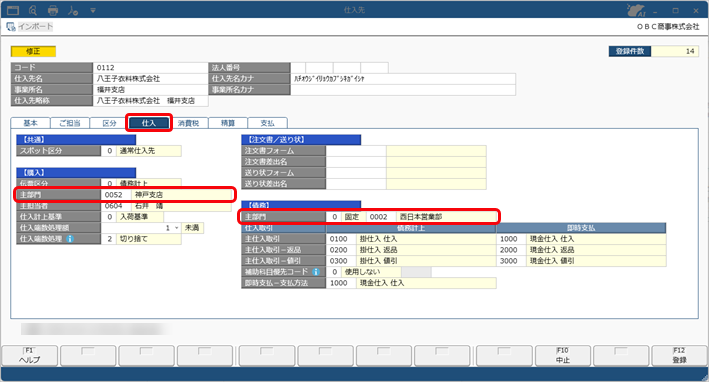Click the 西日本営業部 department name
Screen dimensions: 709x382
pyautogui.click(x=421, y=217)
